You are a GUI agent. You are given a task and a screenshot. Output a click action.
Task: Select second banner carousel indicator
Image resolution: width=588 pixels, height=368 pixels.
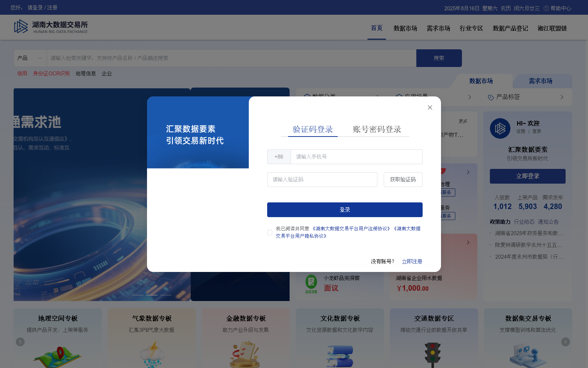(152, 295)
